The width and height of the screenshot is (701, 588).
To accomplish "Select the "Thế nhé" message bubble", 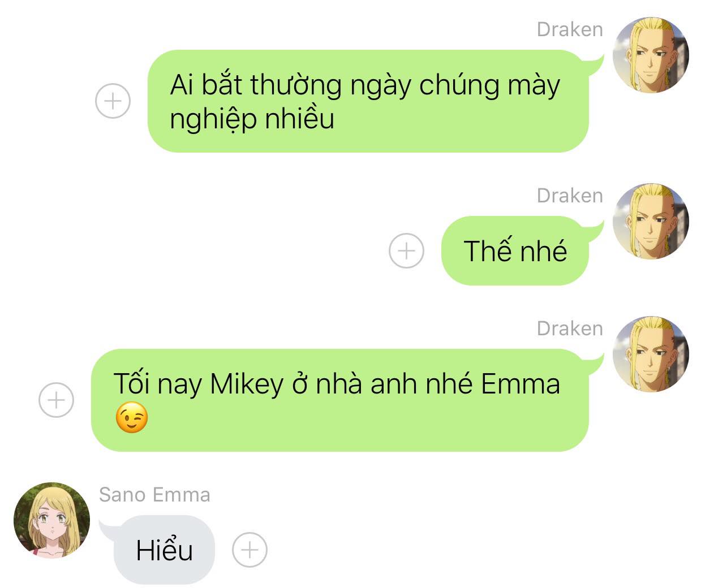I will 515,250.
